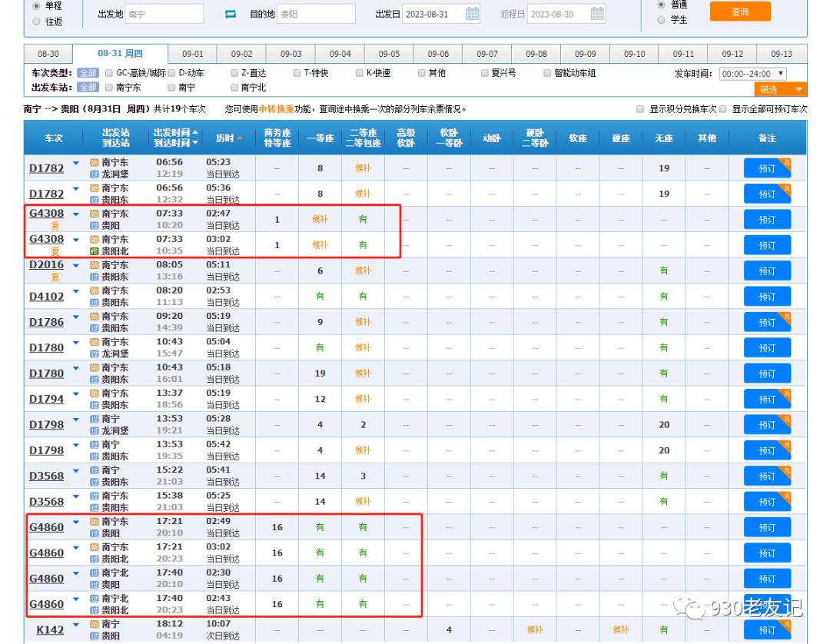The height and width of the screenshot is (644, 830).
Task: Open the return date calendar icon
Action: point(597,14)
